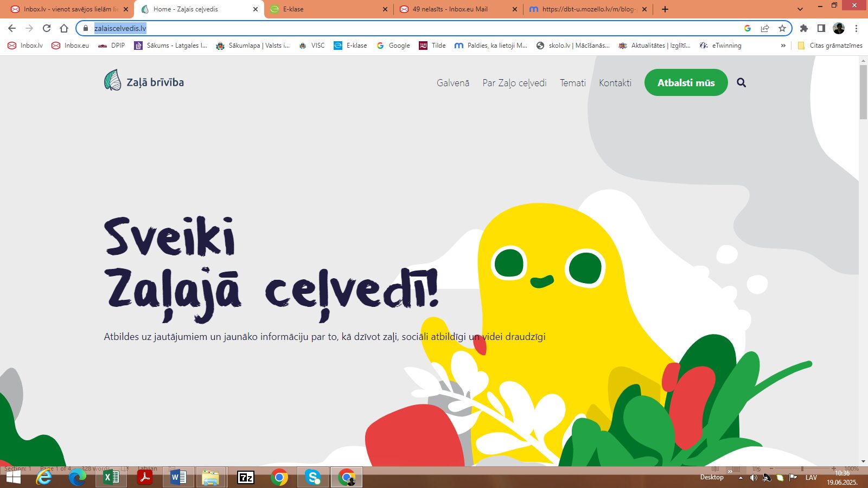Open the DPIP bookmark
Screen dimensions: 868x488
[111, 46]
